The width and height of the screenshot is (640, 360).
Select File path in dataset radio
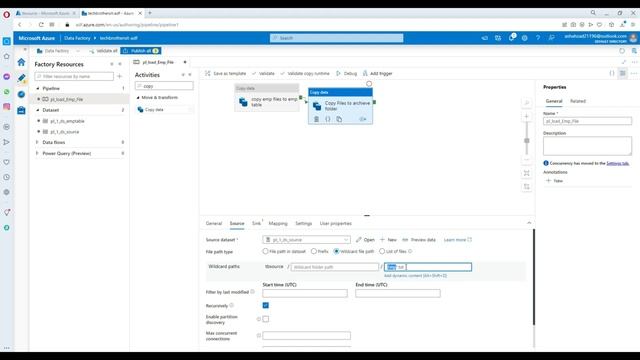[265, 251]
